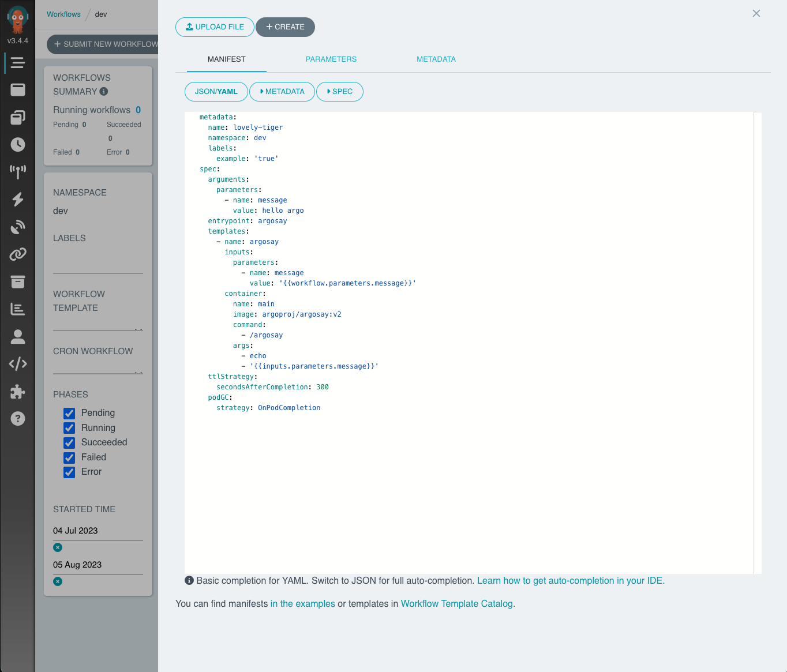787x672 pixels.
Task: Expand the METADATA section in the editor
Action: pos(282,91)
